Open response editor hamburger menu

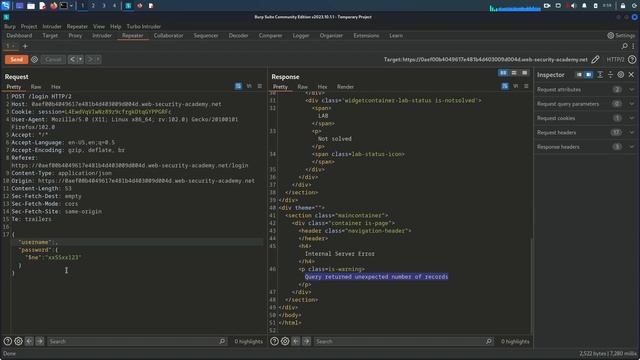tap(526, 86)
